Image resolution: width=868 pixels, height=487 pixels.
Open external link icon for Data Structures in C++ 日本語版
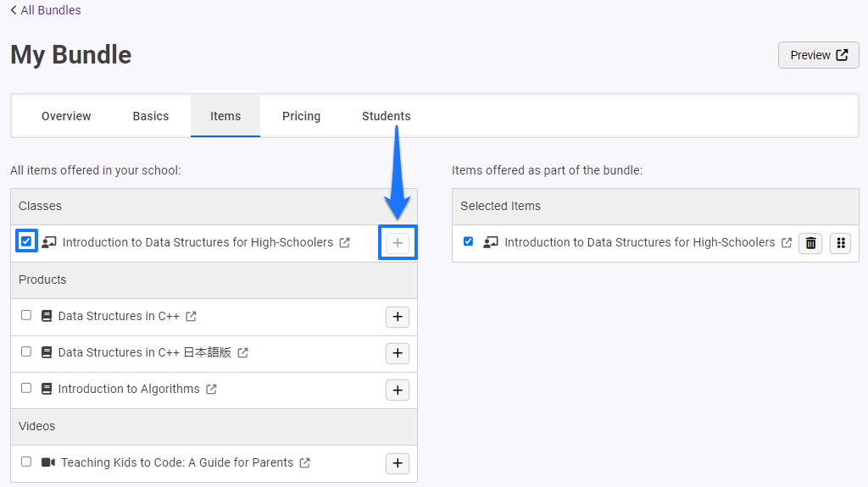click(243, 352)
